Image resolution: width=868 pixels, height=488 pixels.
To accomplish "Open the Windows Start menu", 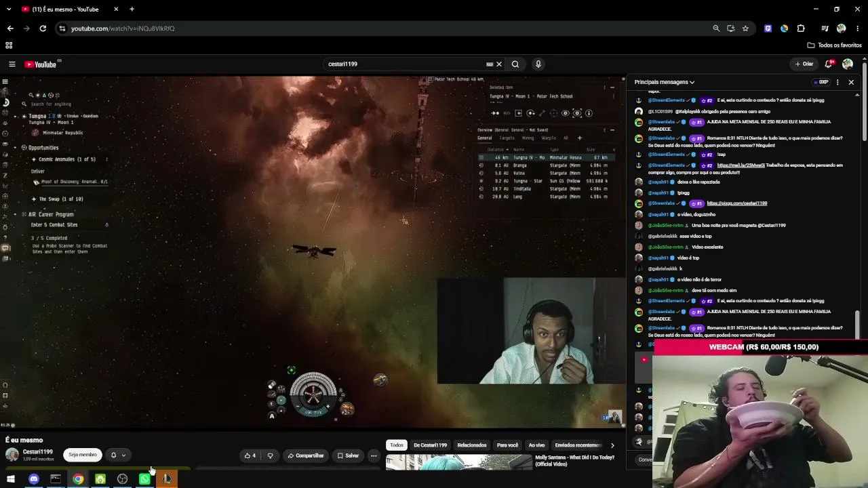I will pos(11,479).
